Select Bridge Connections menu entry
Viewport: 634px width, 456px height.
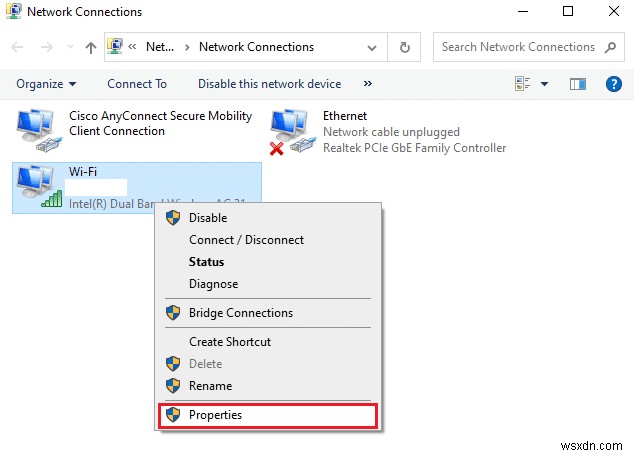240,313
